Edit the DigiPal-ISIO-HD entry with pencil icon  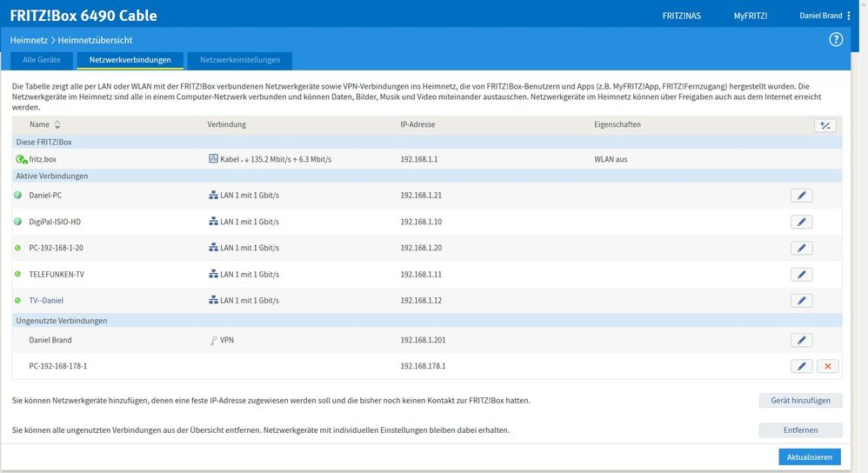802,222
